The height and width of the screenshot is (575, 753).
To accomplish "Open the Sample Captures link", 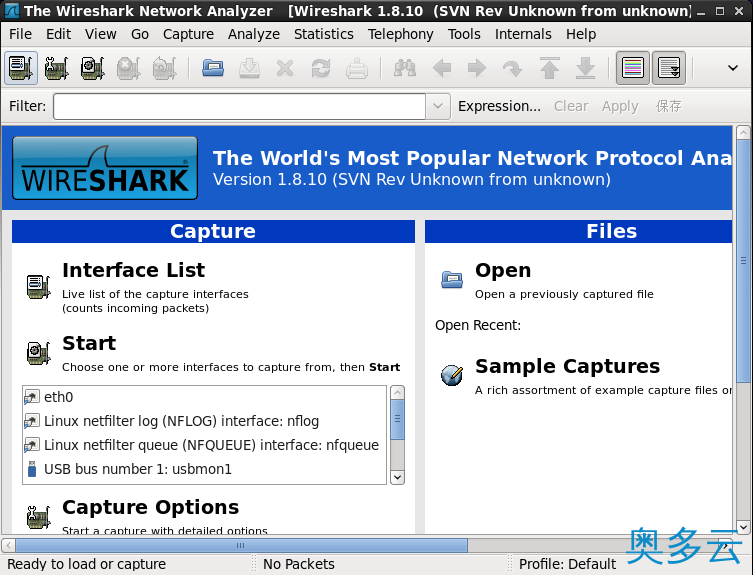I will 567,366.
